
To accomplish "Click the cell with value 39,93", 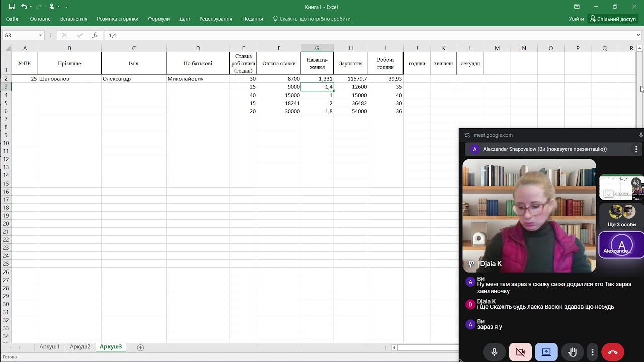I will (x=385, y=79).
